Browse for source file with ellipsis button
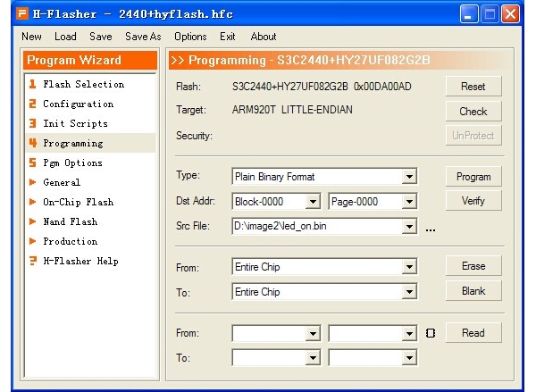This screenshot has width=536, height=392. (431, 229)
